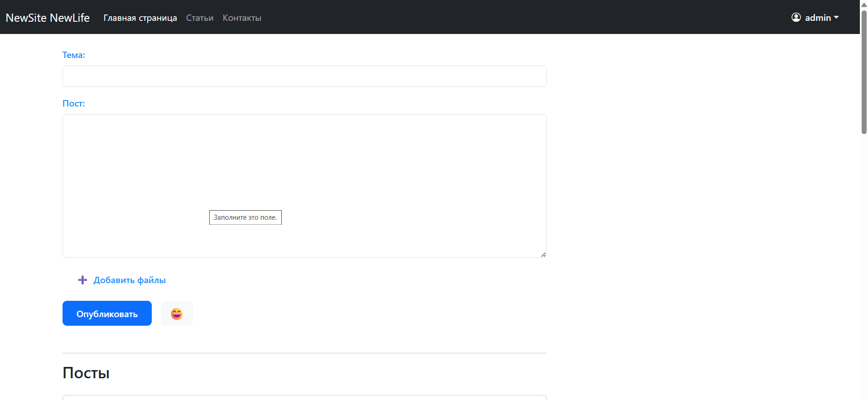Open the Главная страница nav item
The width and height of the screenshot is (868, 400).
click(x=140, y=18)
